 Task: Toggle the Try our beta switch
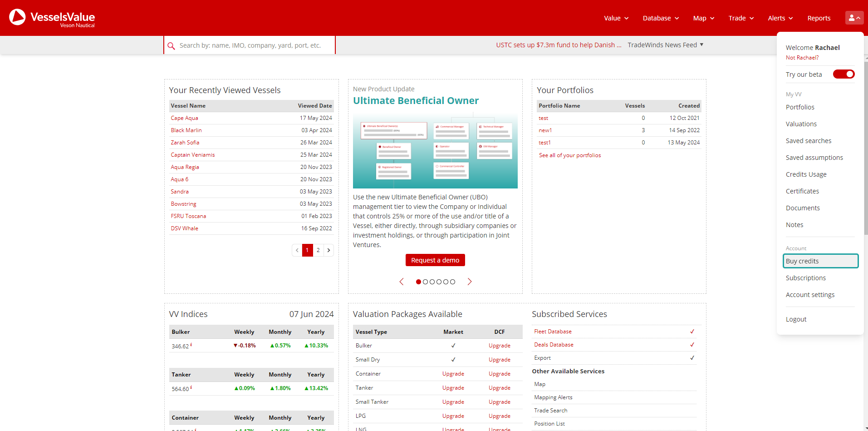click(x=843, y=74)
